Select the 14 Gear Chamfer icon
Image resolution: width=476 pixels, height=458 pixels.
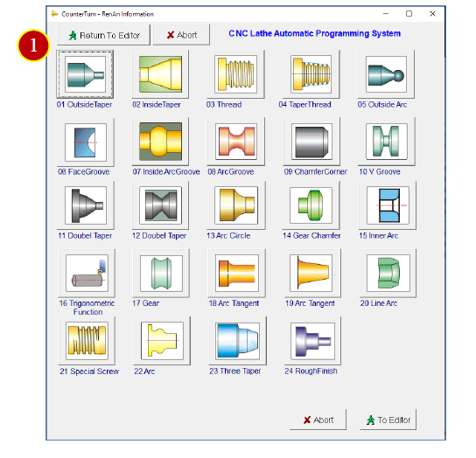[x=311, y=205]
